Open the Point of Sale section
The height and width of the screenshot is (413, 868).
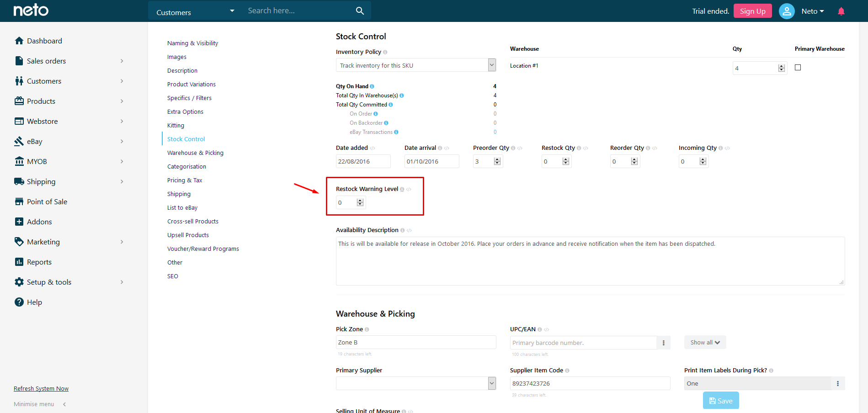coord(47,201)
